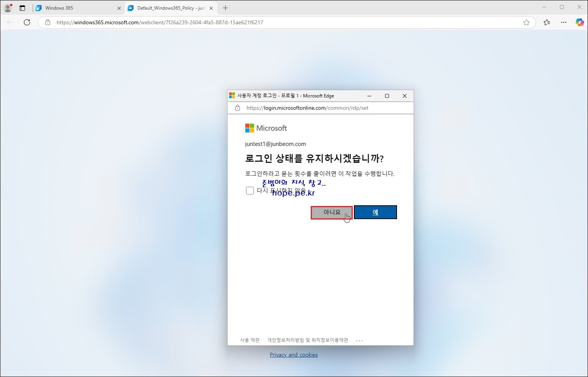Go back to the previous page
588x377 pixels.
click(10, 22)
